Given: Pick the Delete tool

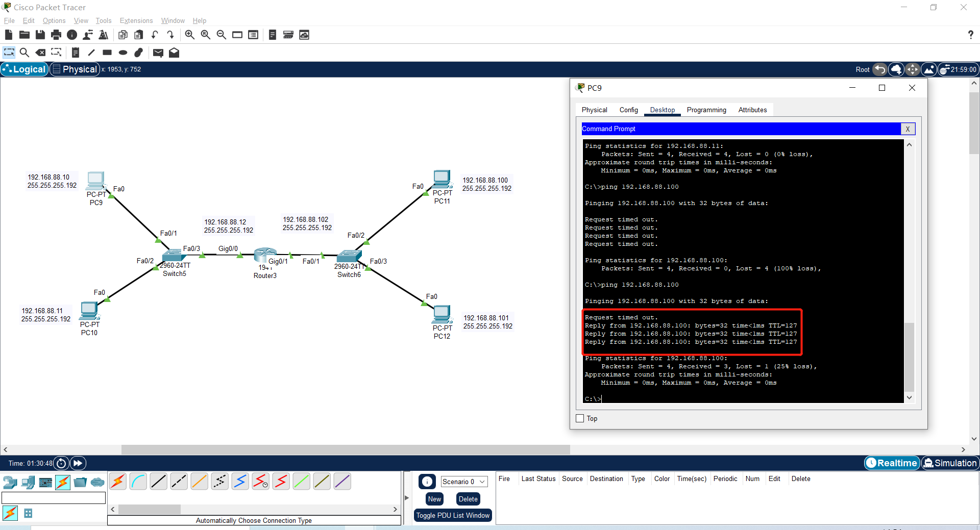Looking at the screenshot, I should point(40,53).
